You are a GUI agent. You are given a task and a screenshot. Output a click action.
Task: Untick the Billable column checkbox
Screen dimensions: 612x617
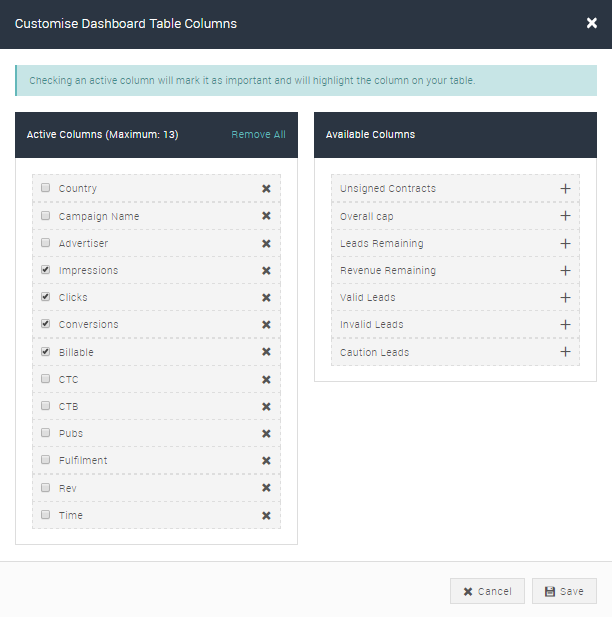[x=46, y=352]
